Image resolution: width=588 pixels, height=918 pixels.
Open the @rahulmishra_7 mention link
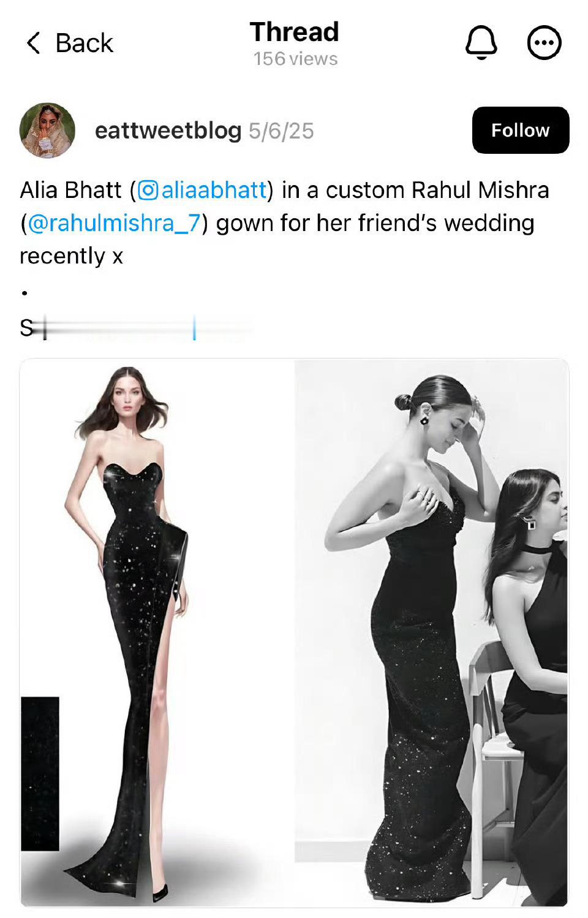point(114,223)
